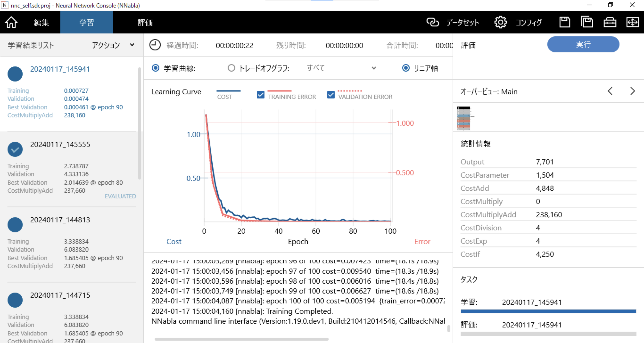Switch to the 編集 tab
This screenshot has width=644, height=343.
point(41,22)
